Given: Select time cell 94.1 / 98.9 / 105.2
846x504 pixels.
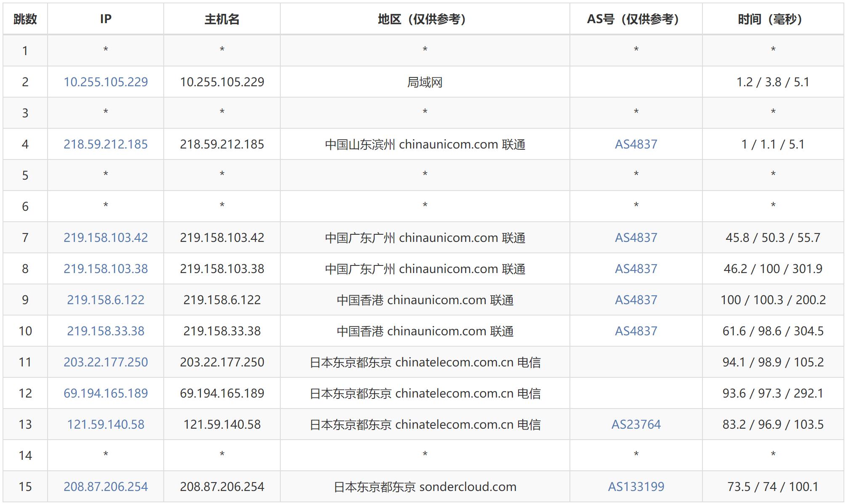Looking at the screenshot, I should point(773,362).
